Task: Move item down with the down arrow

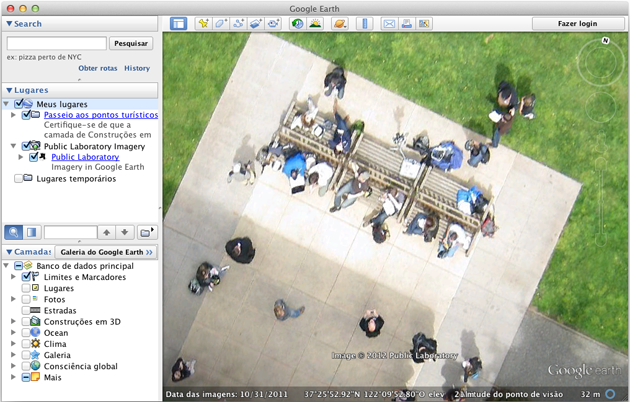Action: [125, 232]
